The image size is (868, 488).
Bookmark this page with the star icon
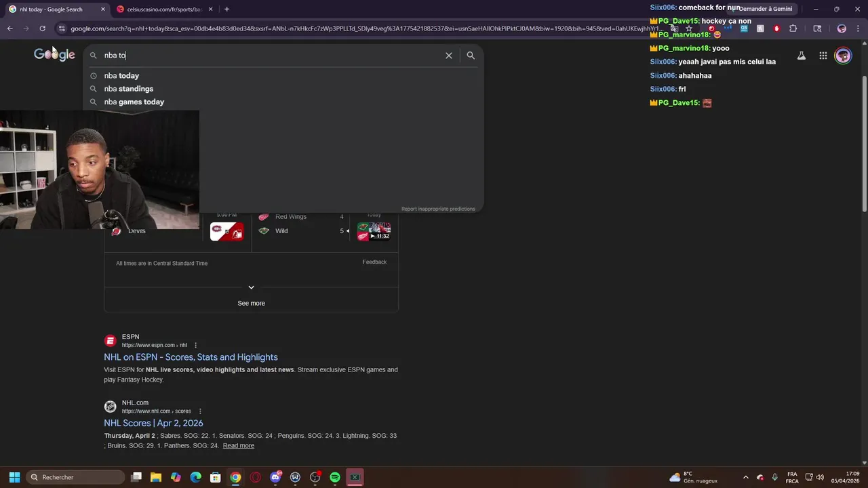[x=689, y=28]
